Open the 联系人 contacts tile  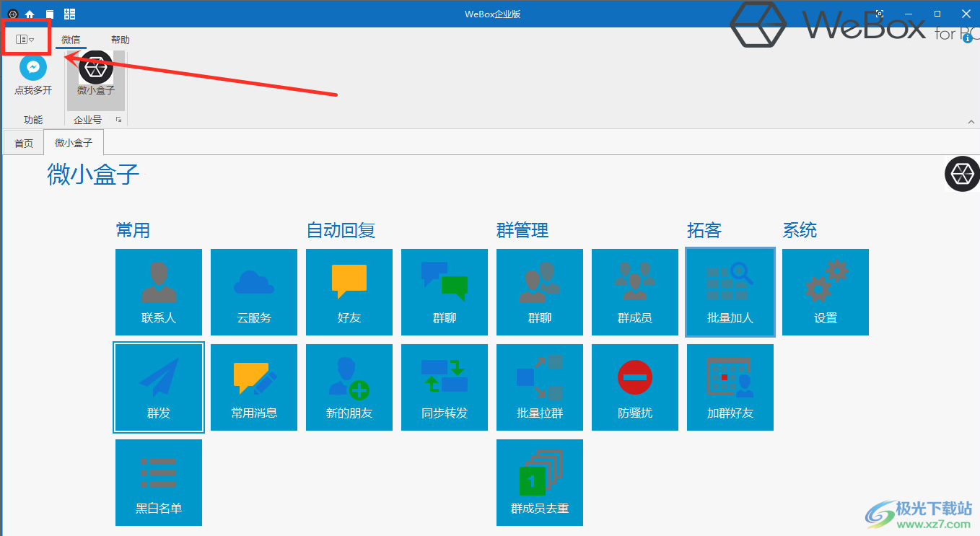point(159,292)
